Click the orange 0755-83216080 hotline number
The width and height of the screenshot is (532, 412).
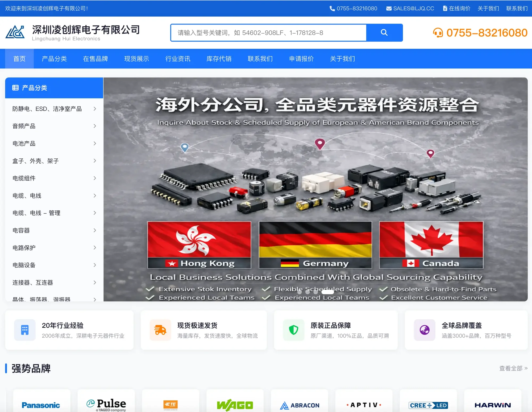tap(487, 33)
